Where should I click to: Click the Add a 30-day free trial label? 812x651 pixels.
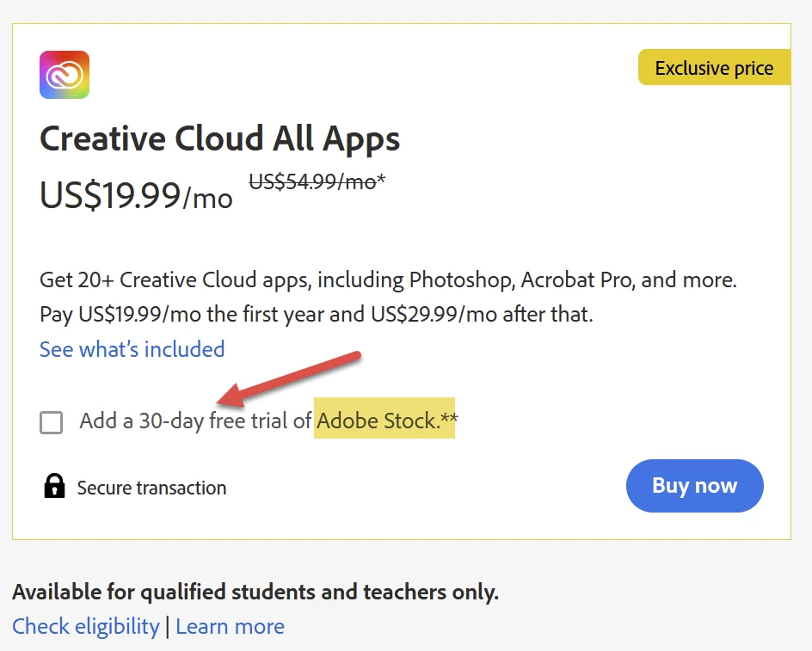[x=195, y=421]
